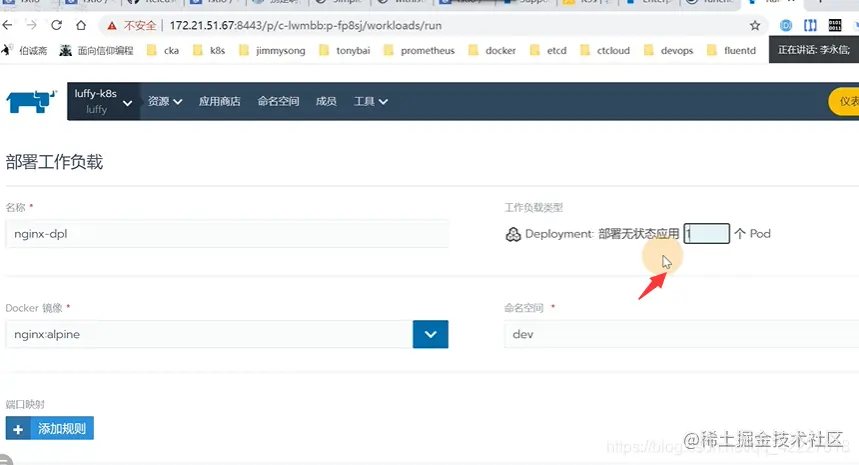Click the binary-code extension icon
Screen dimensions: 859x465
click(x=835, y=25)
